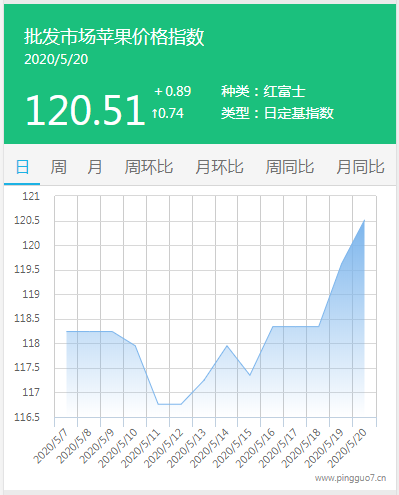The height and width of the screenshot is (495, 399).
Task: Click the 2020/5/13 x-axis label
Action: (186, 448)
